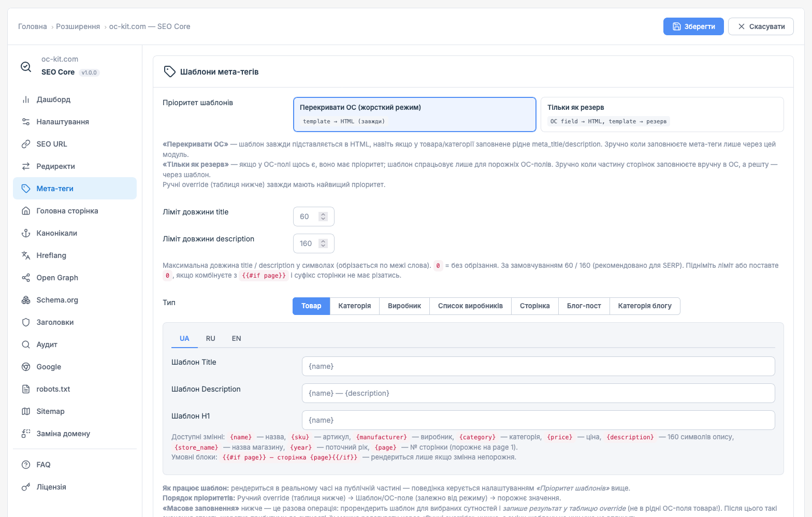This screenshot has width=812, height=517.
Task: Click into the Шаблон Title field
Action: 539,366
